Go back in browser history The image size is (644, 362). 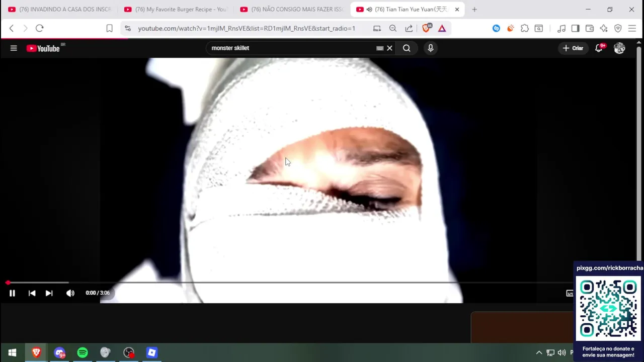(12, 29)
